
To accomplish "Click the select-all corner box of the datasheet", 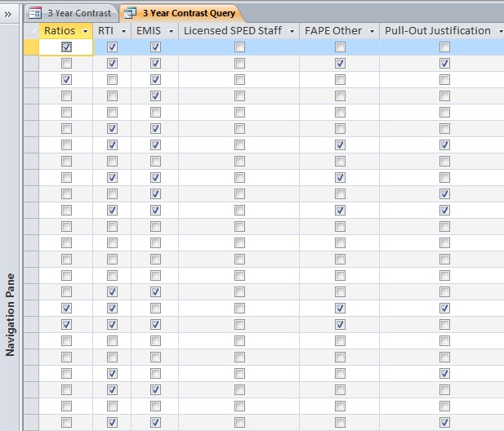I will tap(31, 31).
